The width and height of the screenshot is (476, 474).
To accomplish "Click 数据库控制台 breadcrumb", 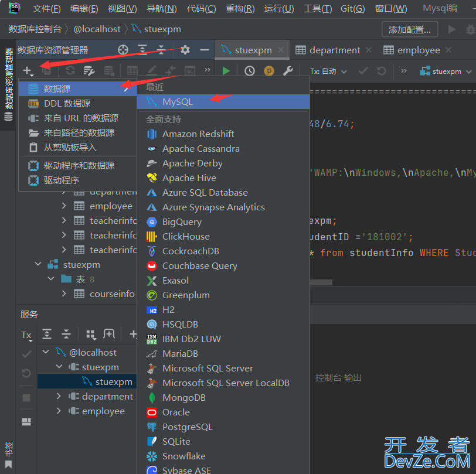I will point(35,29).
